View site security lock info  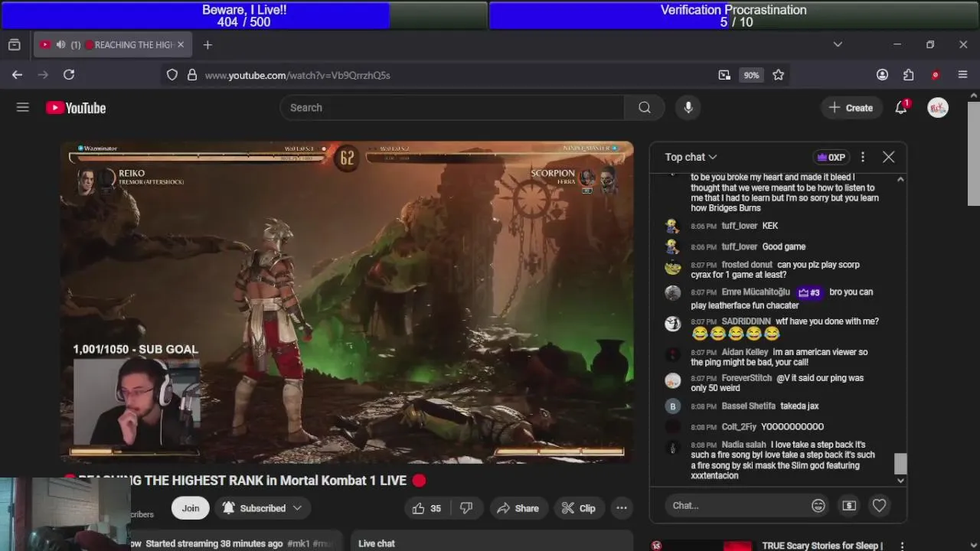pos(191,75)
